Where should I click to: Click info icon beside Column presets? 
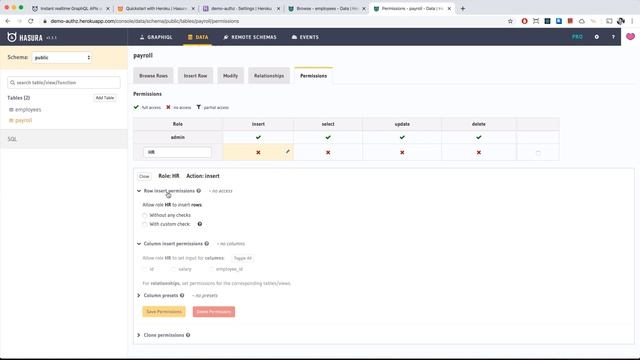[182, 295]
